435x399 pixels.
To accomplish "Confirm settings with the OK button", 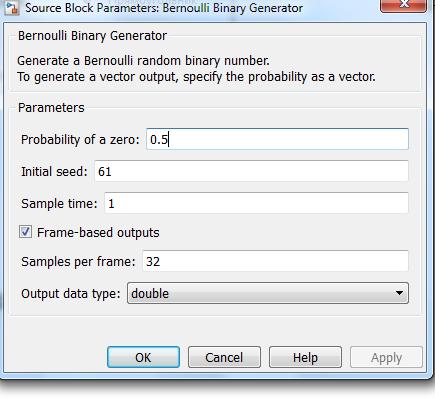I will click(x=143, y=357).
